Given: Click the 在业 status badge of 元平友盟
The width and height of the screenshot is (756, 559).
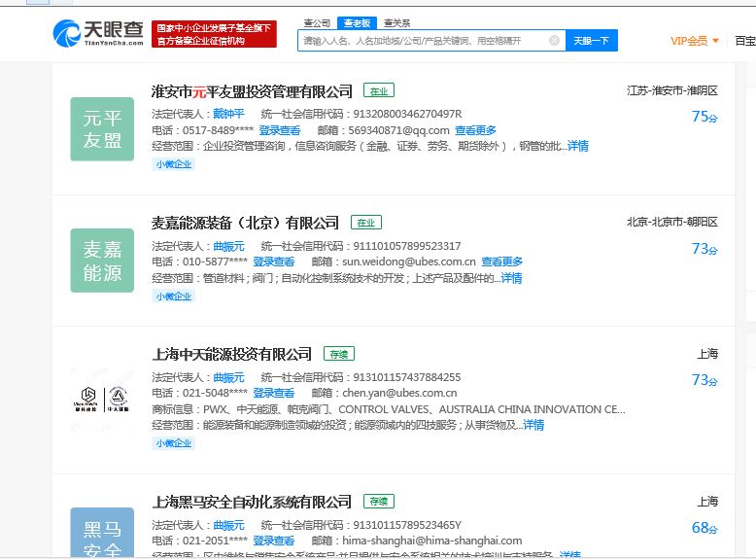Looking at the screenshot, I should coord(379,90).
